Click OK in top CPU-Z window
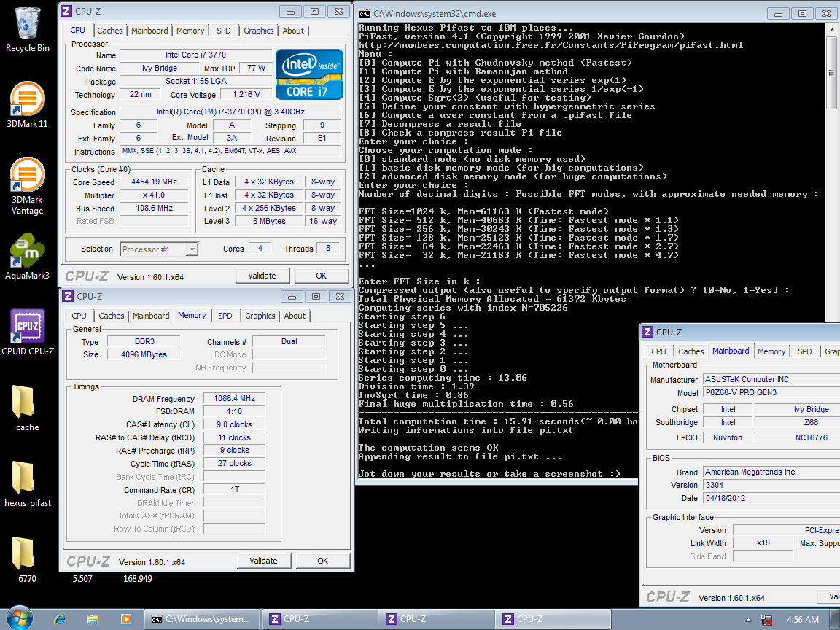Screen dimensions: 840x630 click(x=321, y=276)
